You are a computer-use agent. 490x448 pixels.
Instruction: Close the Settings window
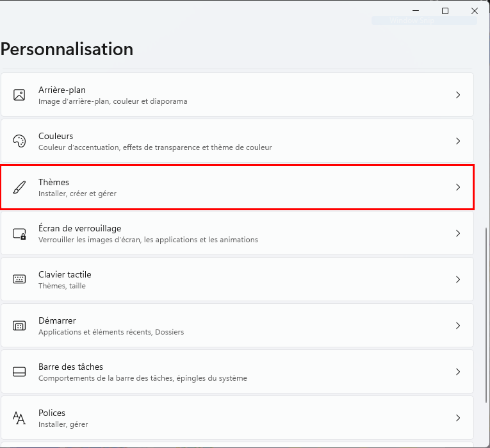tap(475, 11)
